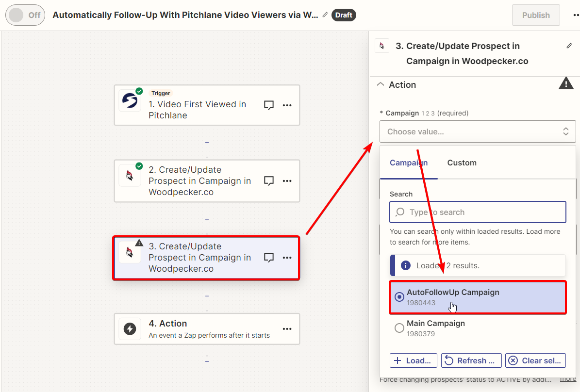Switch to the Campaign tab

pyautogui.click(x=409, y=163)
